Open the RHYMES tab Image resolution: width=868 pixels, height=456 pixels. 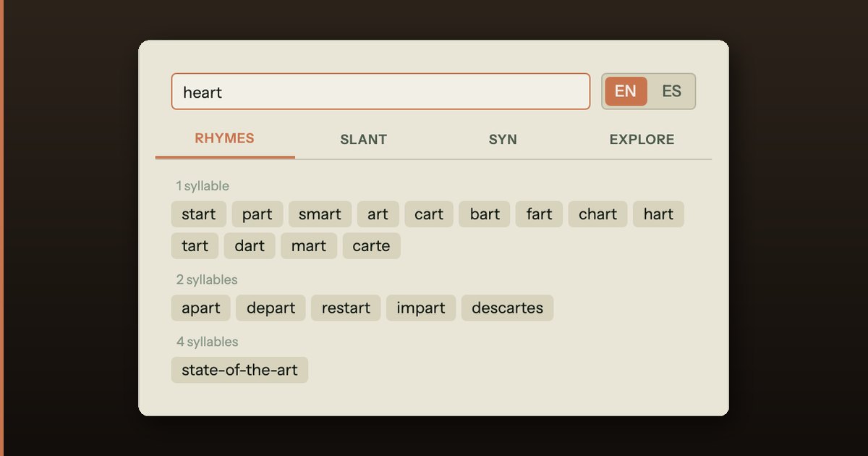(225, 139)
